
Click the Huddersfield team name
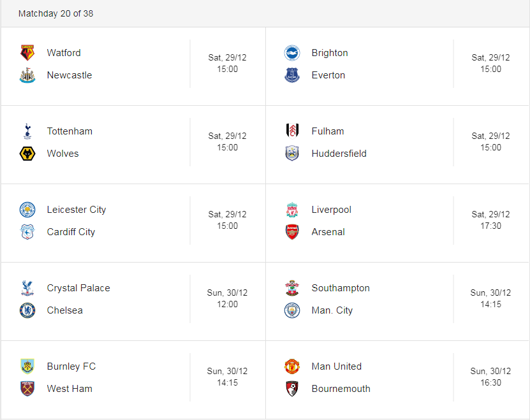tap(339, 154)
